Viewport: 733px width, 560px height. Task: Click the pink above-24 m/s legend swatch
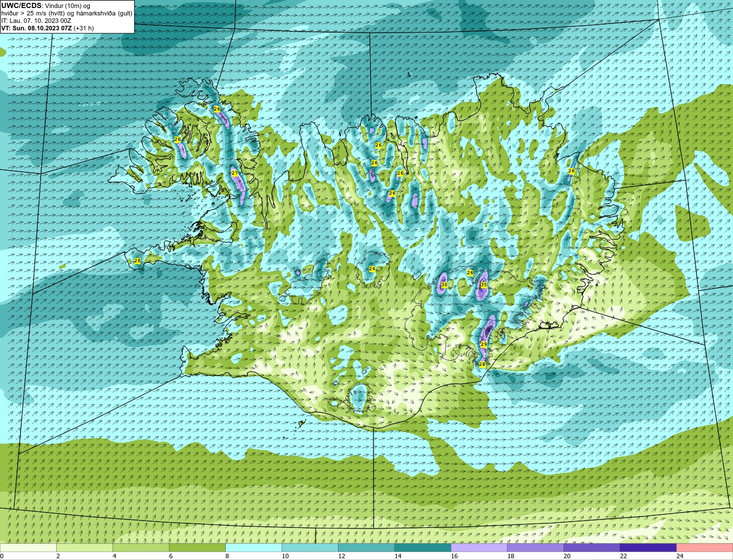[704, 548]
